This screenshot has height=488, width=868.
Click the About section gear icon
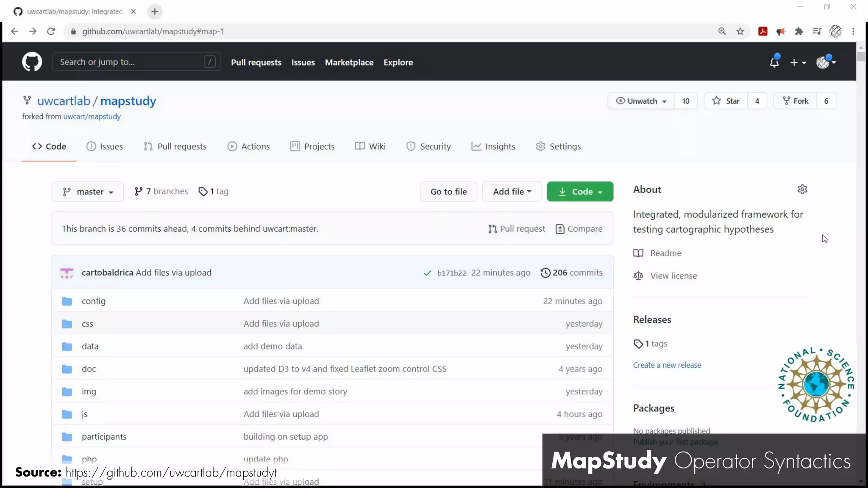(x=802, y=189)
